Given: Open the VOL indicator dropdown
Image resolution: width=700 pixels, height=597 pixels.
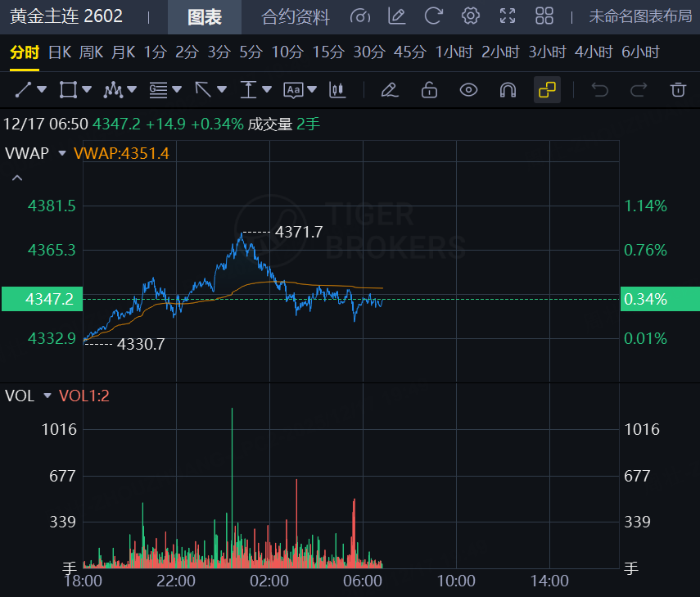Looking at the screenshot, I should click(x=47, y=396).
